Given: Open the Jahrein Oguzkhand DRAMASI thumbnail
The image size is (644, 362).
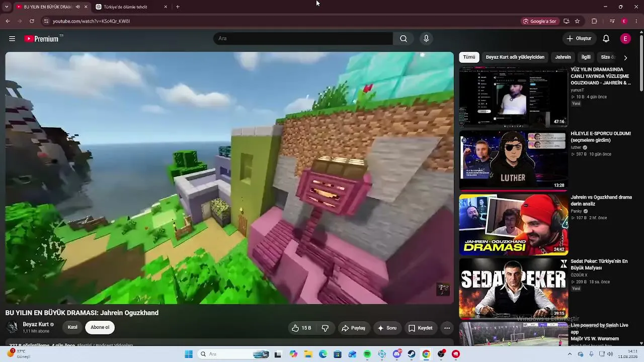Looking at the screenshot, I should tap(513, 224).
